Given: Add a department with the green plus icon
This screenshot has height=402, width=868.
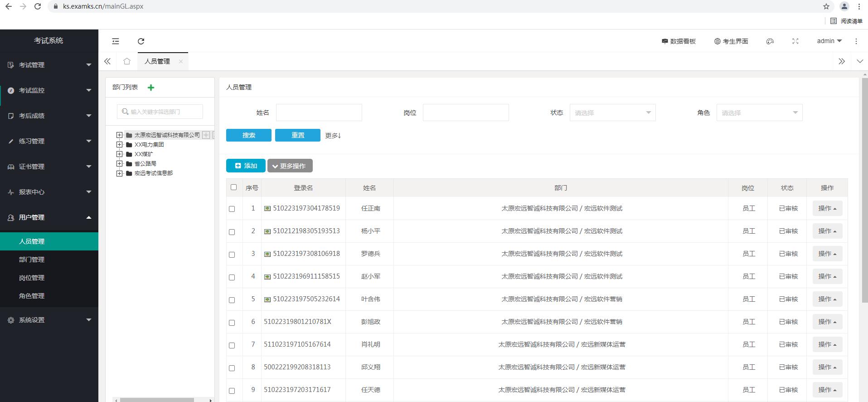Looking at the screenshot, I should [x=151, y=88].
